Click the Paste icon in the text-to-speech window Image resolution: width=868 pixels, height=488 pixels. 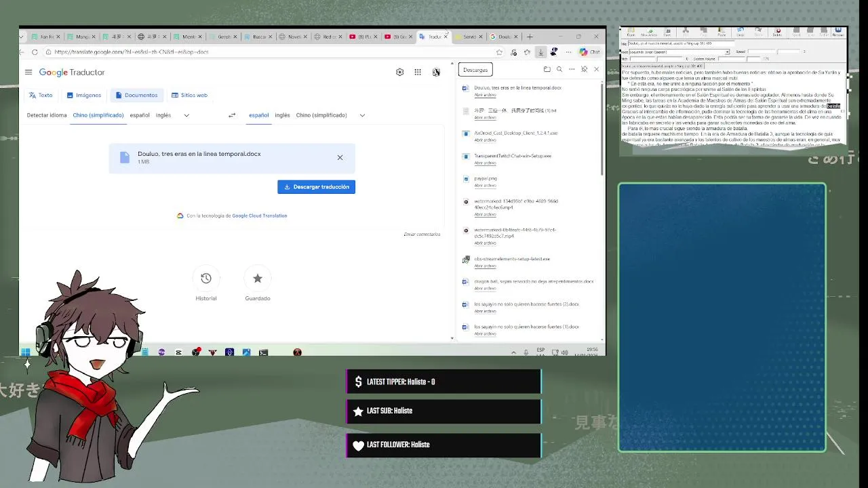click(x=722, y=32)
